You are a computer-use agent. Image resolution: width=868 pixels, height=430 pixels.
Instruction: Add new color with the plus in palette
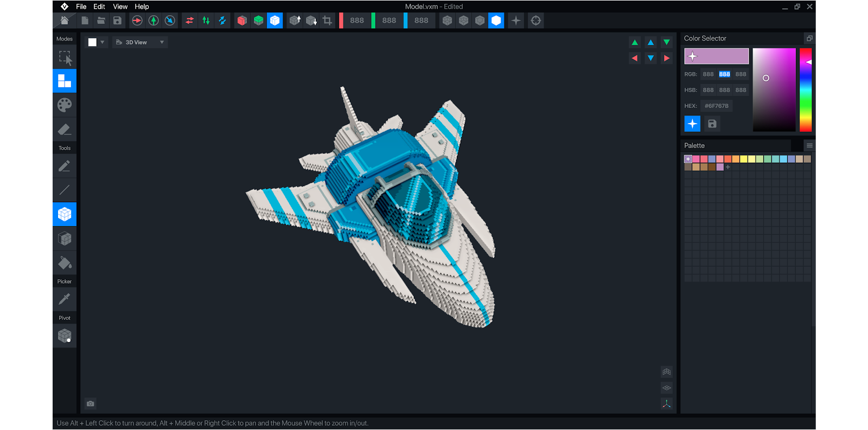[x=728, y=167]
